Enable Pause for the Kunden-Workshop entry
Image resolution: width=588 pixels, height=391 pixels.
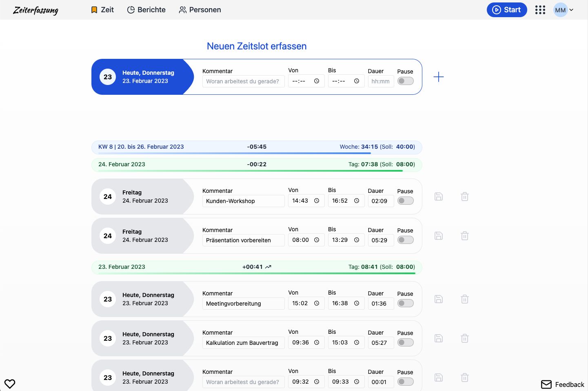[x=406, y=201]
